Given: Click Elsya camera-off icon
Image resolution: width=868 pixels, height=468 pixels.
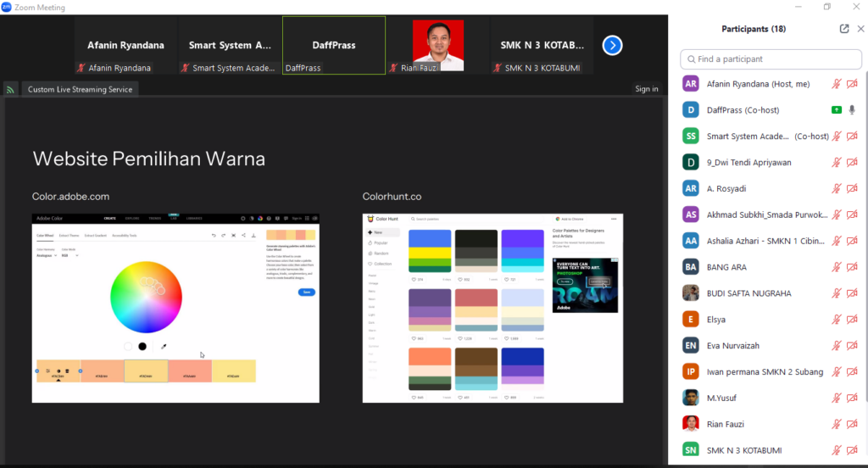Looking at the screenshot, I should click(x=853, y=320).
